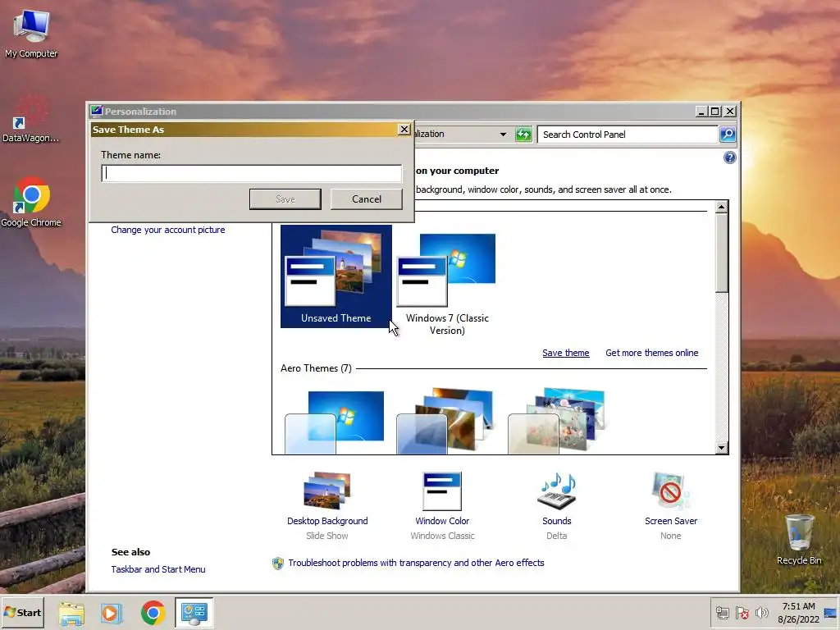Open Taskbar and Start Menu link
The height and width of the screenshot is (630, 840).
pos(158,569)
